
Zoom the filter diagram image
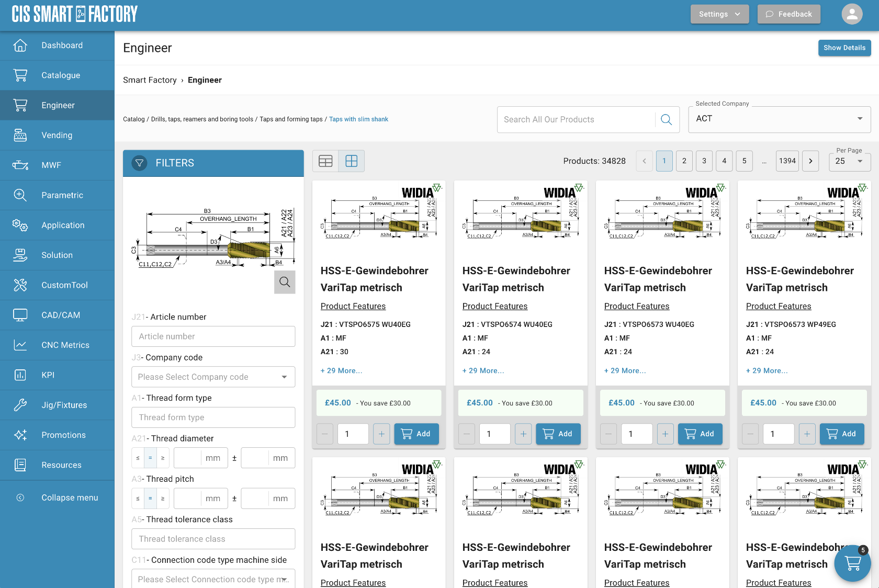click(x=285, y=282)
